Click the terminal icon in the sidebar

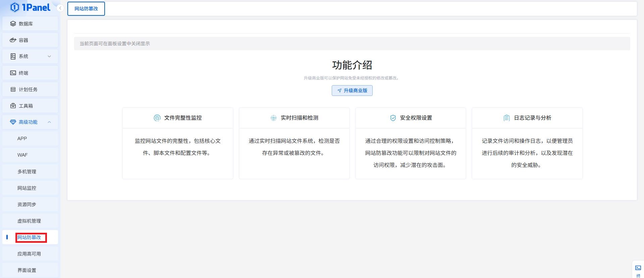13,73
